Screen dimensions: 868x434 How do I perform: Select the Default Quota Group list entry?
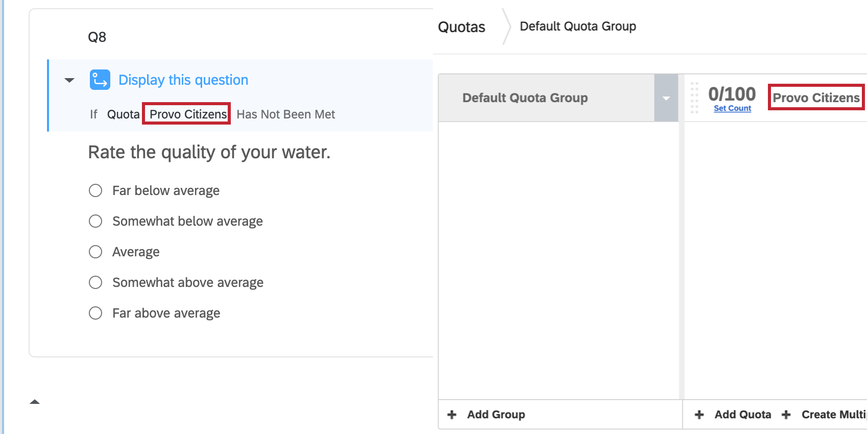tap(525, 98)
